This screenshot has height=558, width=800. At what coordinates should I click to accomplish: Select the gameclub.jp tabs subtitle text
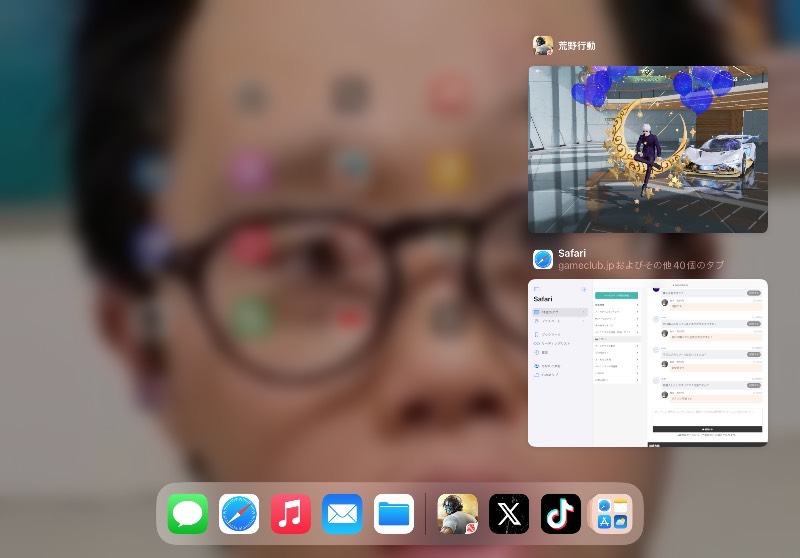pyautogui.click(x=641, y=265)
